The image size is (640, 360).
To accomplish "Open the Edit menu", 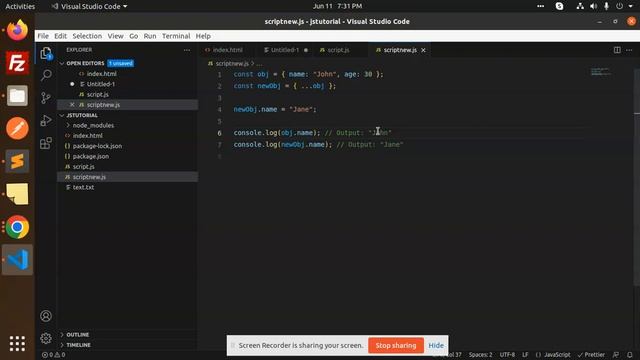I will [60, 36].
